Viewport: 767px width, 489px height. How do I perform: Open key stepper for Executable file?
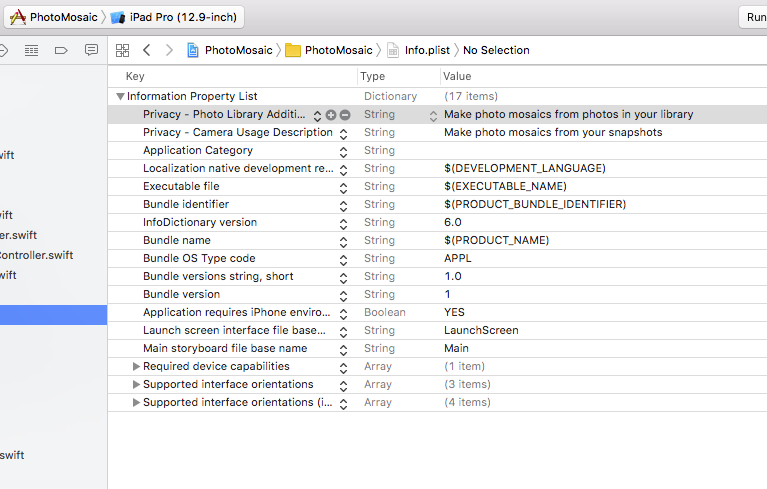pyautogui.click(x=343, y=188)
